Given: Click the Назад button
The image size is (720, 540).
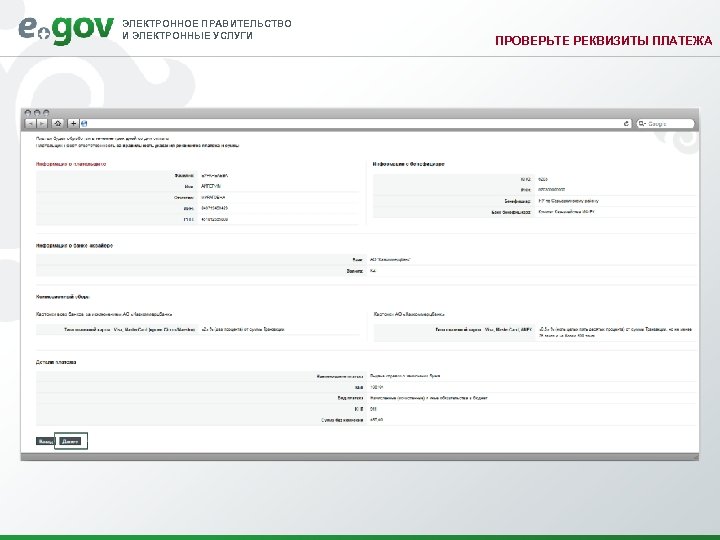Looking at the screenshot, I should coord(45,441).
